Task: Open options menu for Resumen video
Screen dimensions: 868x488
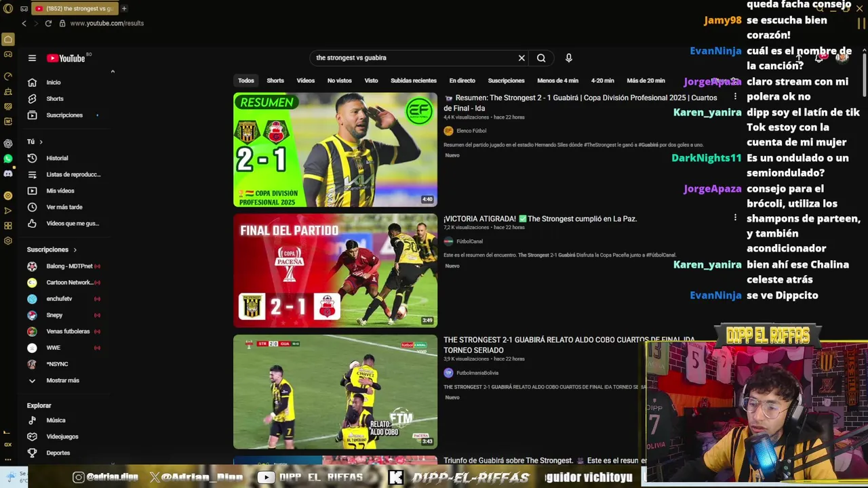Action: click(735, 97)
